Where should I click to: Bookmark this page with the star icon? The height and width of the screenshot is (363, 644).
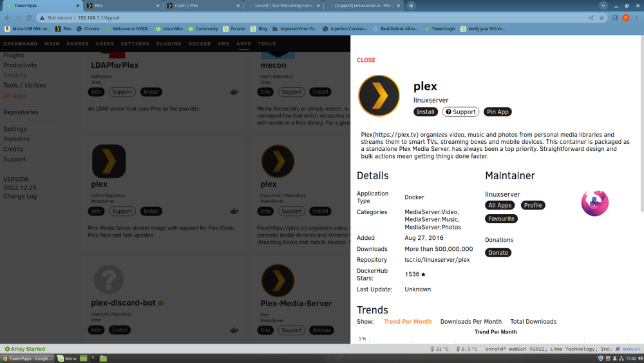click(601, 17)
